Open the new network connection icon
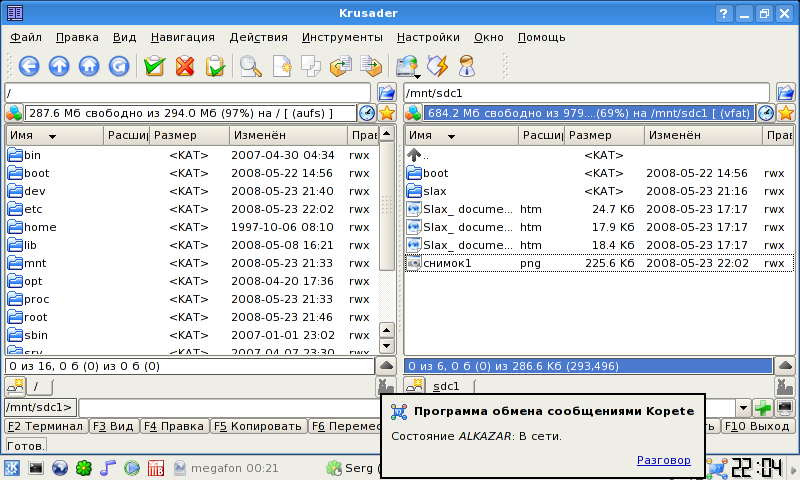800x480 pixels. (408, 66)
